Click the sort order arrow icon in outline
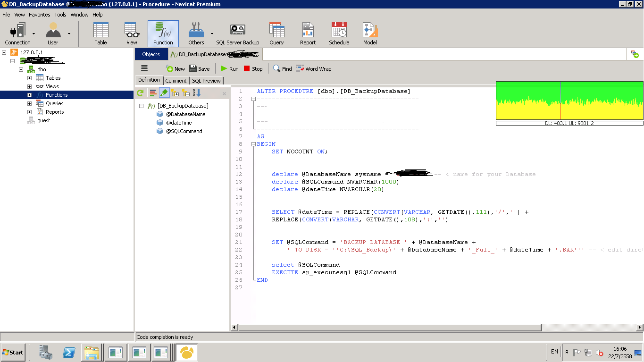The width and height of the screenshot is (644, 362). click(x=197, y=93)
